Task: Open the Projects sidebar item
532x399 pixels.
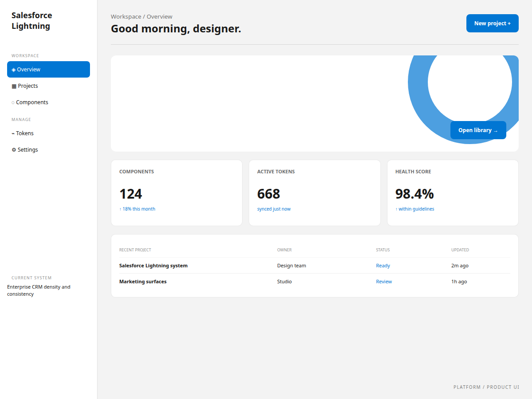Action: coord(48,86)
